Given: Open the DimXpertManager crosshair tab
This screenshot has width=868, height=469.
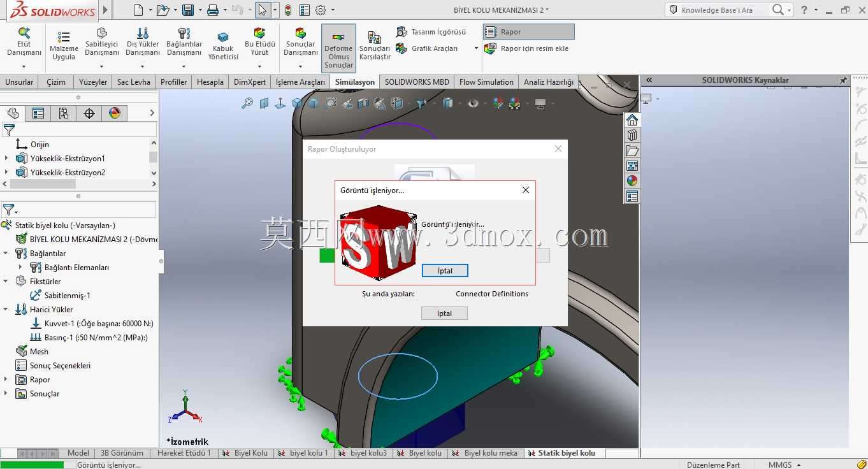Looking at the screenshot, I should (89, 113).
